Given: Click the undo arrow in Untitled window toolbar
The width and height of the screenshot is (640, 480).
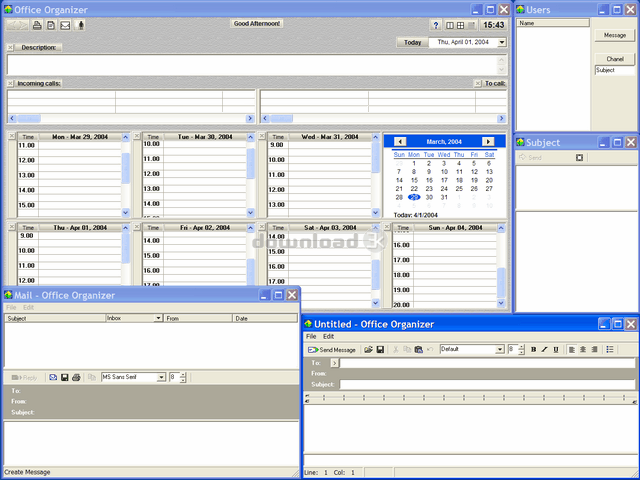Looking at the screenshot, I should pos(430,349).
